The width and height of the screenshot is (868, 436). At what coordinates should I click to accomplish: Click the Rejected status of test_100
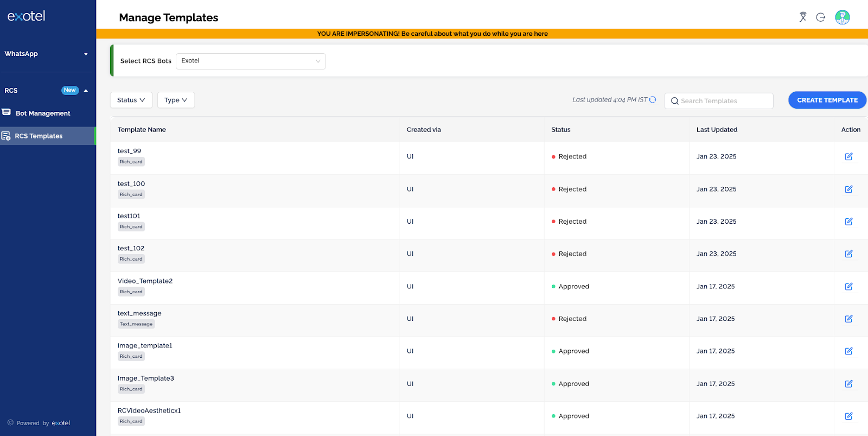click(x=569, y=189)
